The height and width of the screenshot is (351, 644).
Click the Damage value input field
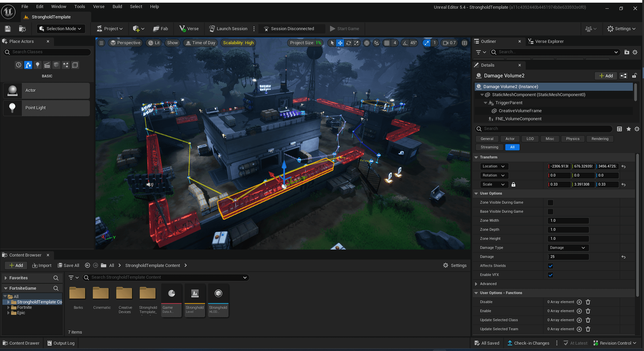tap(568, 257)
